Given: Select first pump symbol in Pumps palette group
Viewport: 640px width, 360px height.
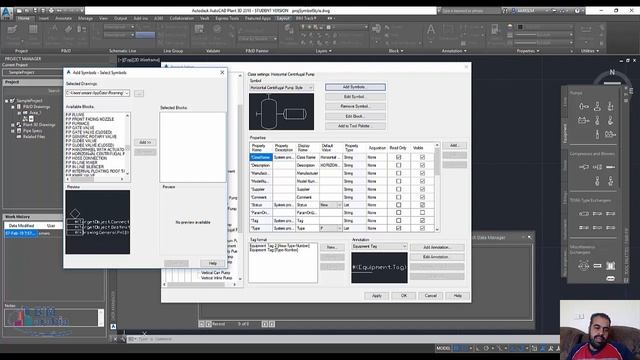Looking at the screenshot, I should click(x=584, y=107).
